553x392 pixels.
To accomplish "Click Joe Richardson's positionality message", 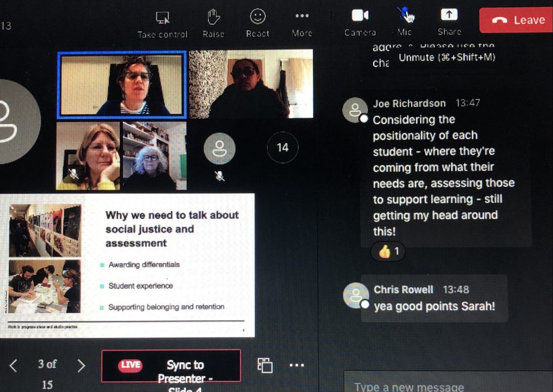I will tap(444, 175).
